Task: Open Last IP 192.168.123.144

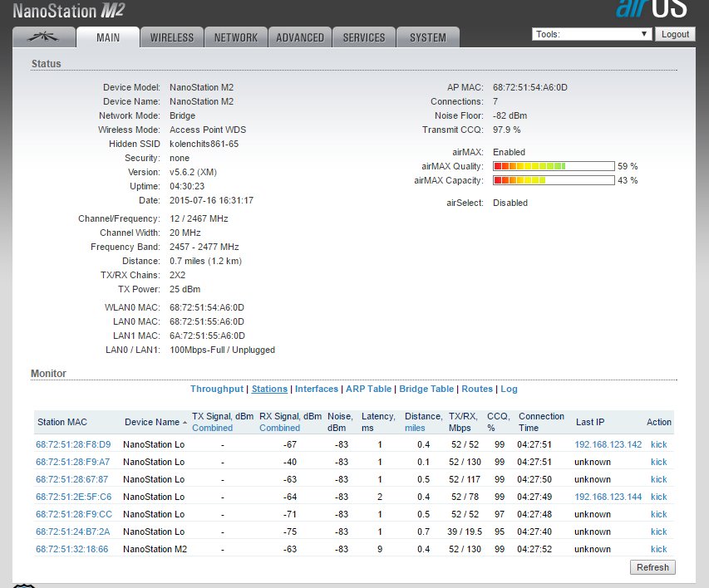Action: click(608, 497)
